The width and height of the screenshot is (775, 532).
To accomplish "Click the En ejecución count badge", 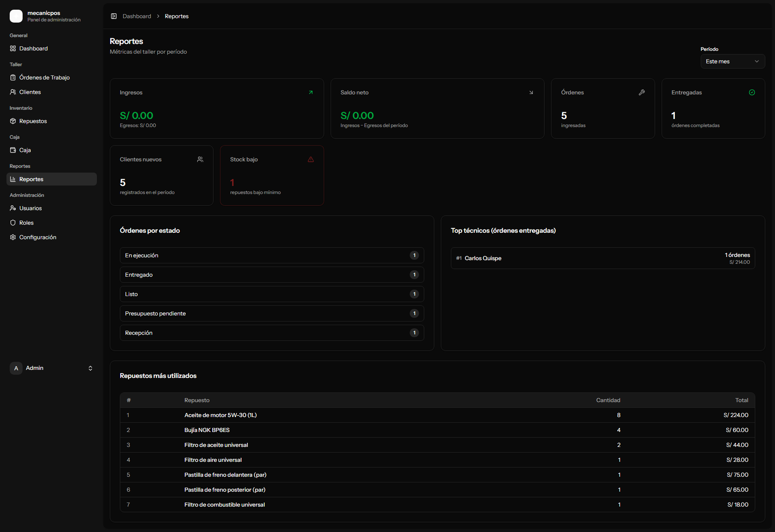I will coord(414,255).
